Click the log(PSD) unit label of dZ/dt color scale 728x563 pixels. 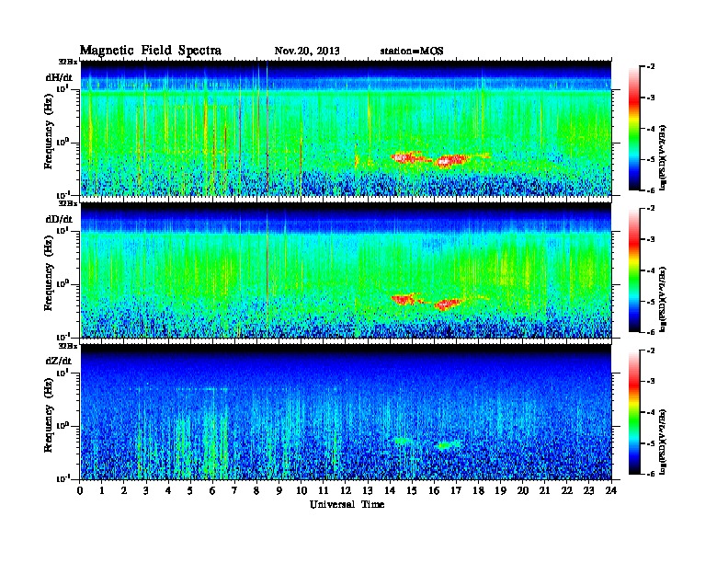(x=663, y=442)
